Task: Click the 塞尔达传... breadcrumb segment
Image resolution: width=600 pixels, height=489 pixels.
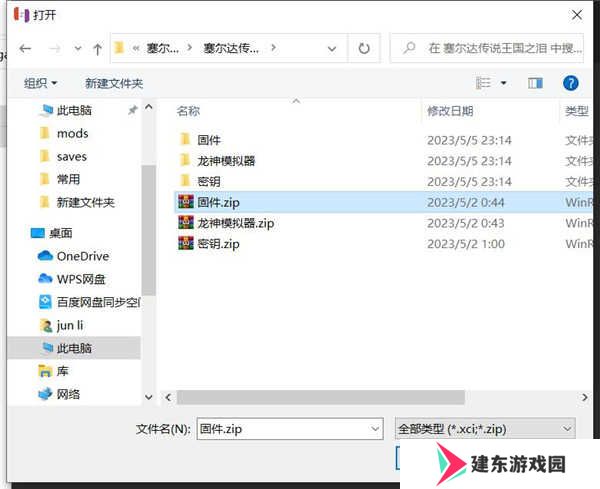Action: (231, 48)
